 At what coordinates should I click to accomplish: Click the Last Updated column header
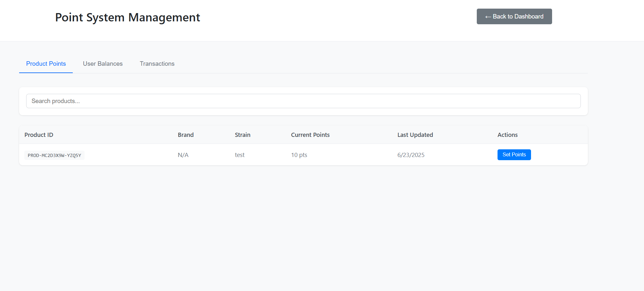(415, 135)
